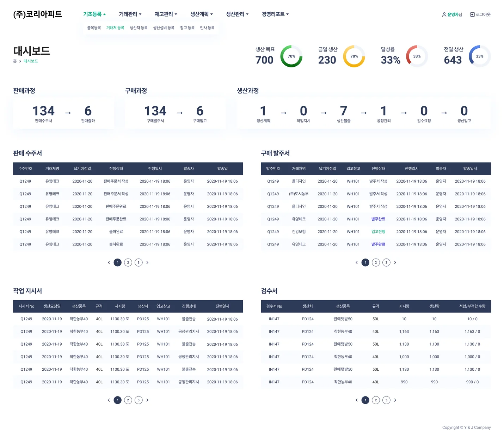Select 생산설비 등록 submenu item

[x=164, y=28]
